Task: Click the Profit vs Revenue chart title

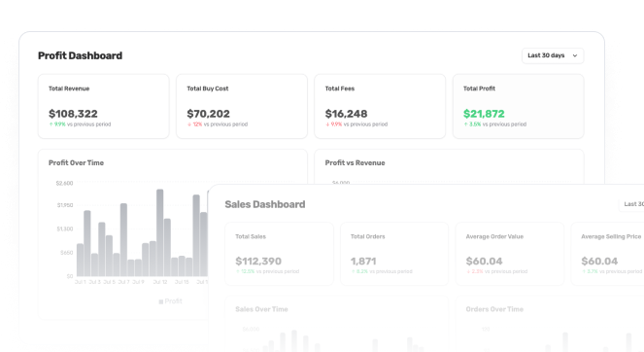Action: click(355, 162)
